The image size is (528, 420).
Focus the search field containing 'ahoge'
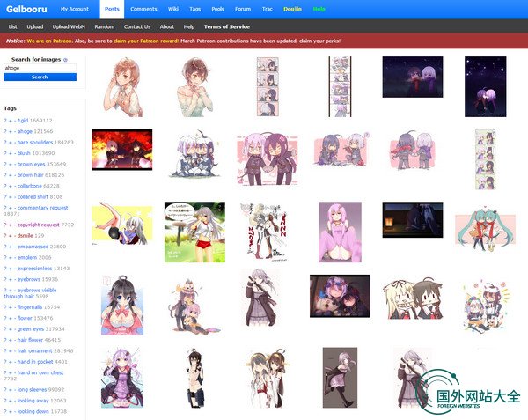(40, 68)
